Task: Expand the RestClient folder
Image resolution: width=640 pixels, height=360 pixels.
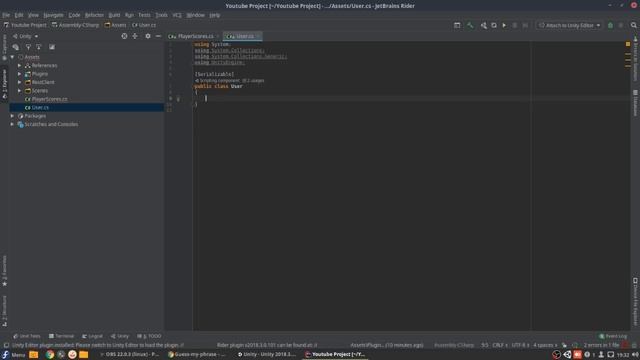Action: (20, 82)
